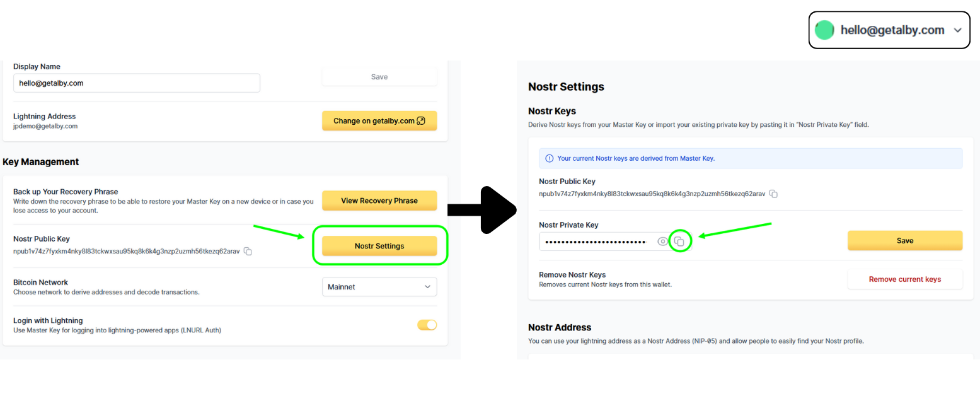Disable the Login with Lightning switch
Viewport: 980px width, 420px height.
click(427, 325)
